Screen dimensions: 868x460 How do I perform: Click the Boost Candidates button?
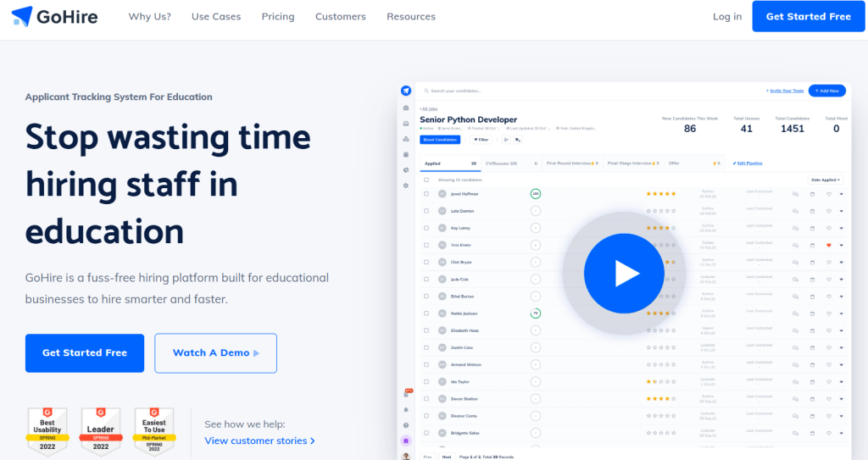440,140
